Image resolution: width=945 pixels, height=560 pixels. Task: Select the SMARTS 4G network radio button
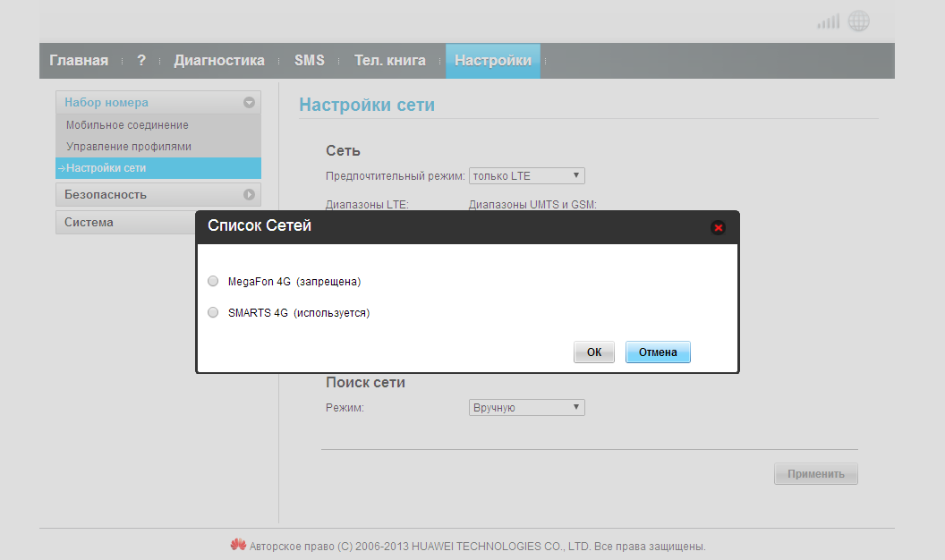coord(213,312)
